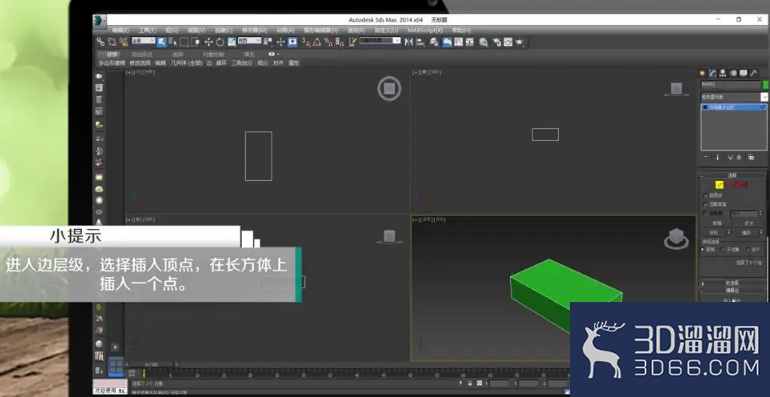Image resolution: width=770 pixels, height=397 pixels.
Task: Expand the 多边形建模 ribbon panel
Action: click(112, 63)
